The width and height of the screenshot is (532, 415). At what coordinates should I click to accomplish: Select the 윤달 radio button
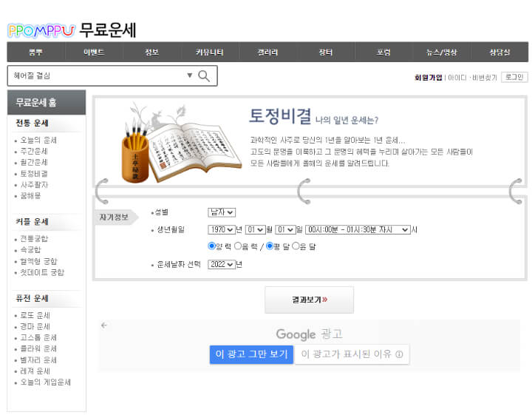pos(296,246)
